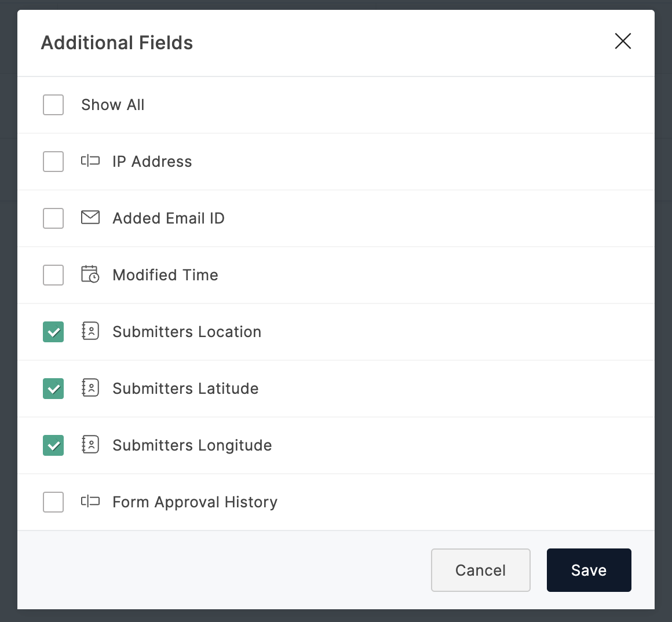Image resolution: width=672 pixels, height=622 pixels.
Task: Enable the Modified Time checkbox
Action: [x=53, y=275]
